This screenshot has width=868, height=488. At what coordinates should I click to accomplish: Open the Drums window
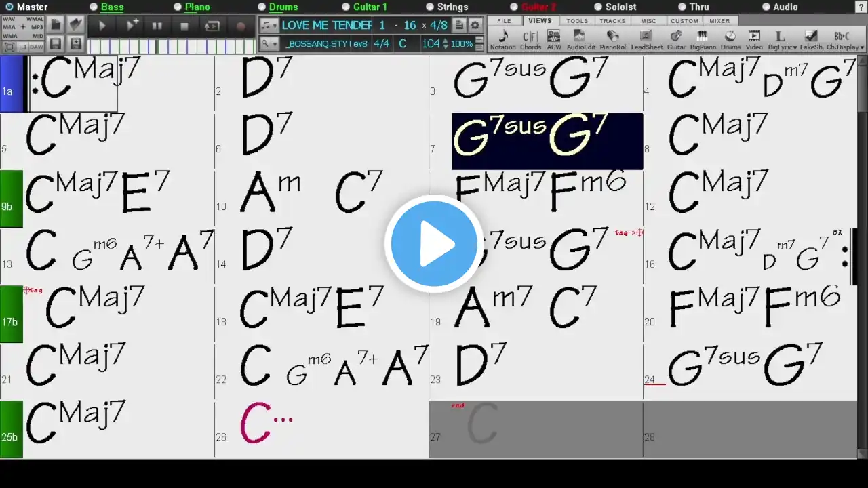click(x=730, y=40)
